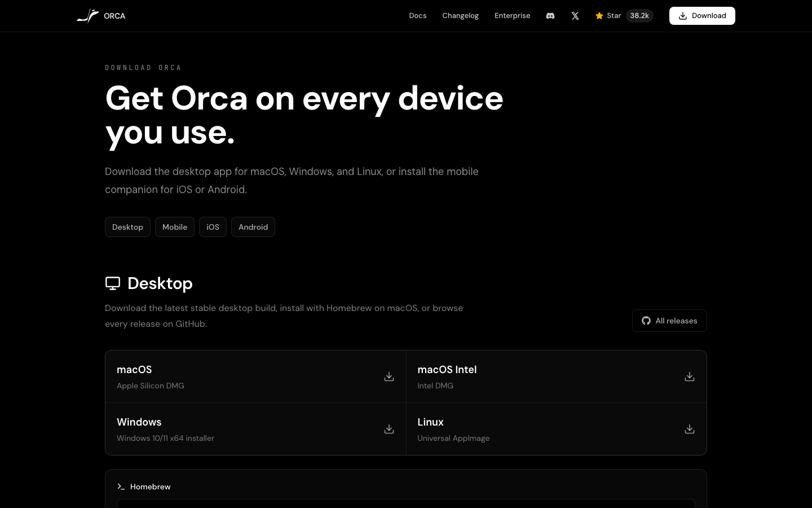Click the Homebrew label

tap(151, 487)
